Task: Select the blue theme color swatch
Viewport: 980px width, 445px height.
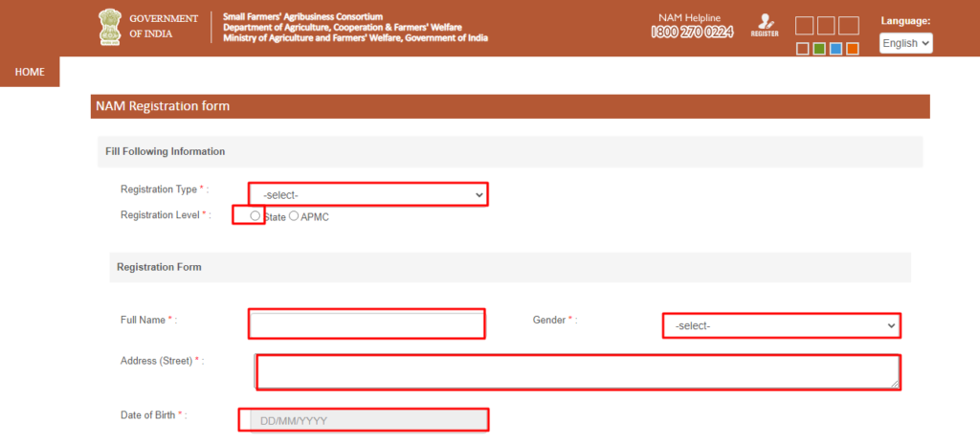Action: [x=835, y=49]
